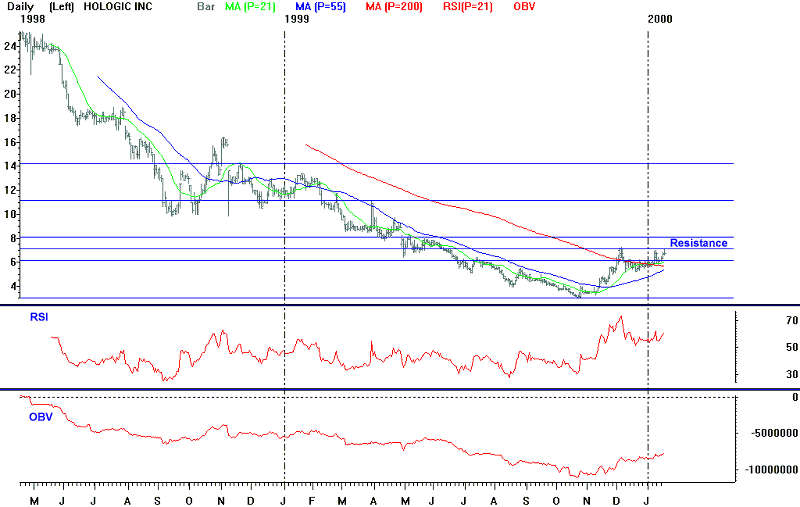800x507 pixels.
Task: Click the '(Left)' axis label
Action: tap(62, 7)
